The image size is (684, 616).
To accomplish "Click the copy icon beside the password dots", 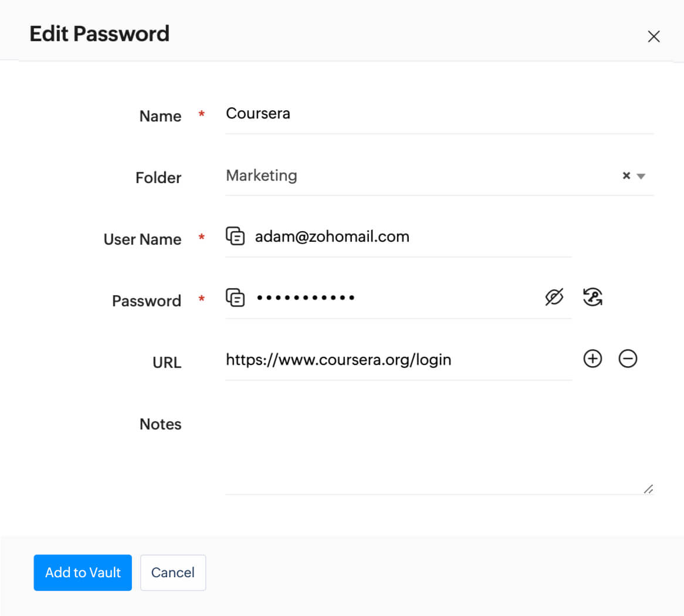I will coord(235,297).
